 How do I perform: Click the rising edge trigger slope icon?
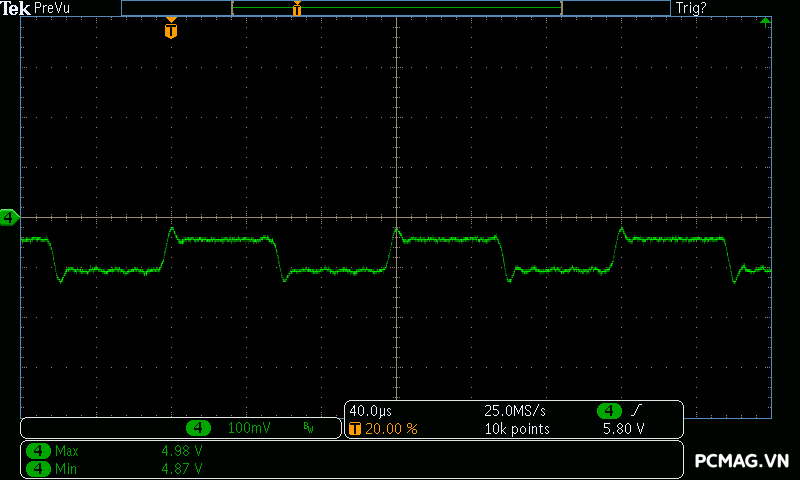pyautogui.click(x=635, y=411)
